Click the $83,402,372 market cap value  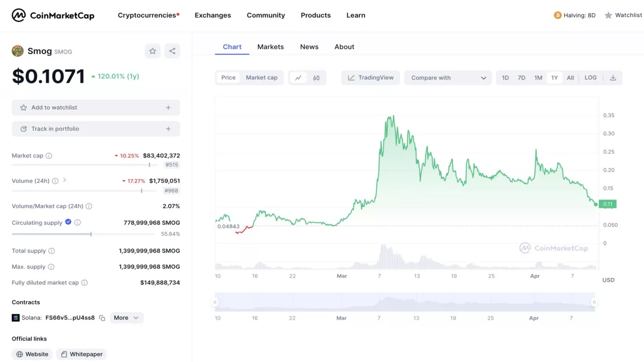coord(162,156)
